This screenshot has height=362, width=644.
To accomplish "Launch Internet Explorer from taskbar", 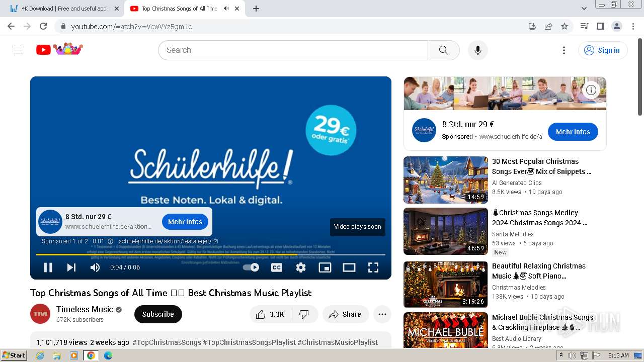I will tap(40, 355).
